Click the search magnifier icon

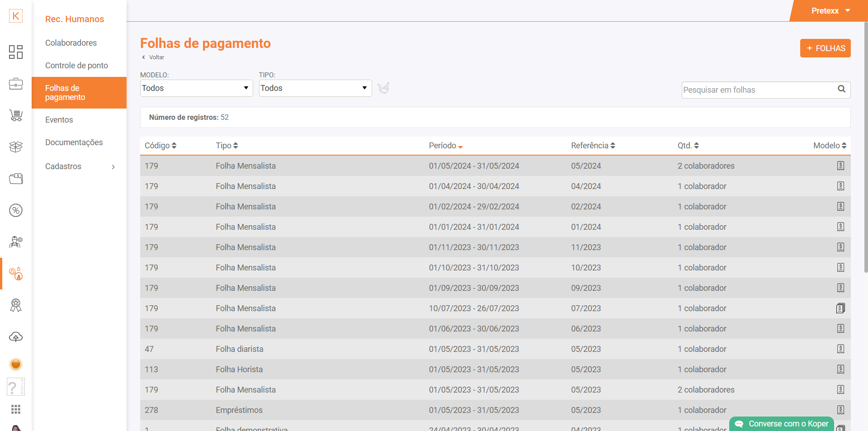(841, 89)
